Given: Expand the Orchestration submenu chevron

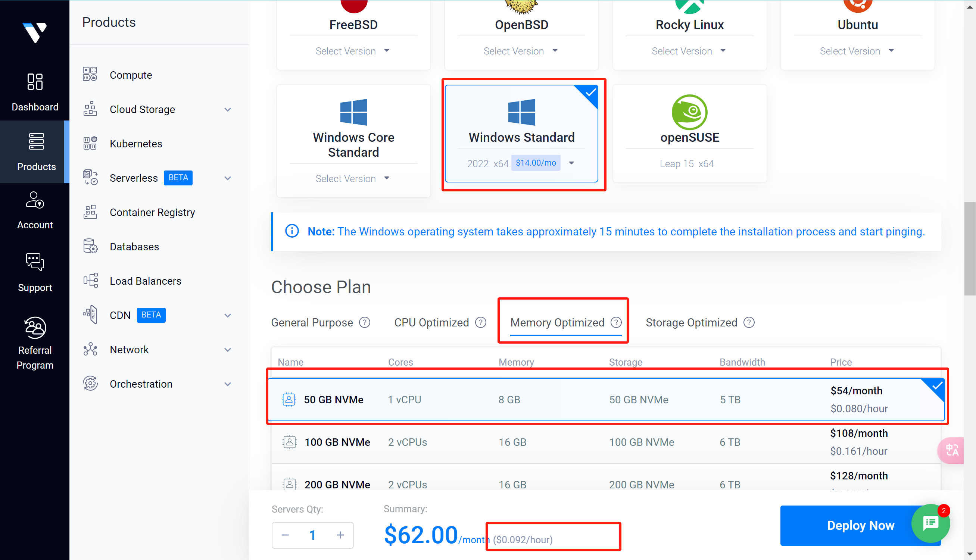Looking at the screenshot, I should tap(228, 384).
